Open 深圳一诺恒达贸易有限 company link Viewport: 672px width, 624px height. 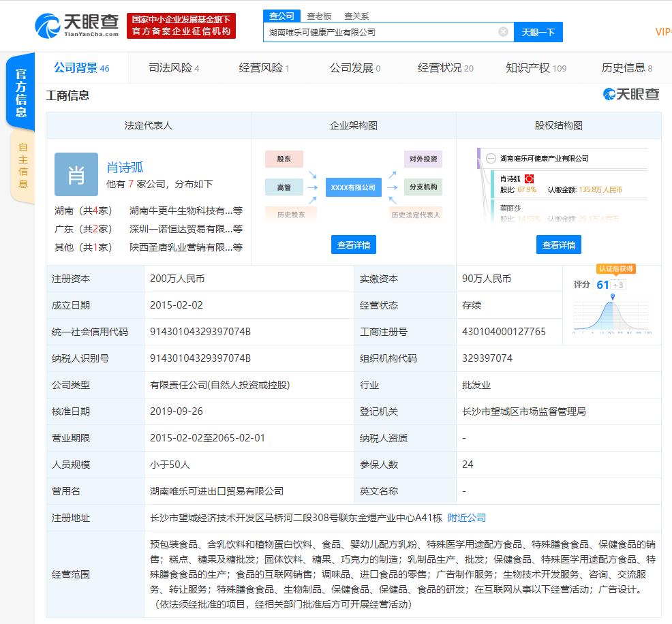pyautogui.click(x=186, y=229)
